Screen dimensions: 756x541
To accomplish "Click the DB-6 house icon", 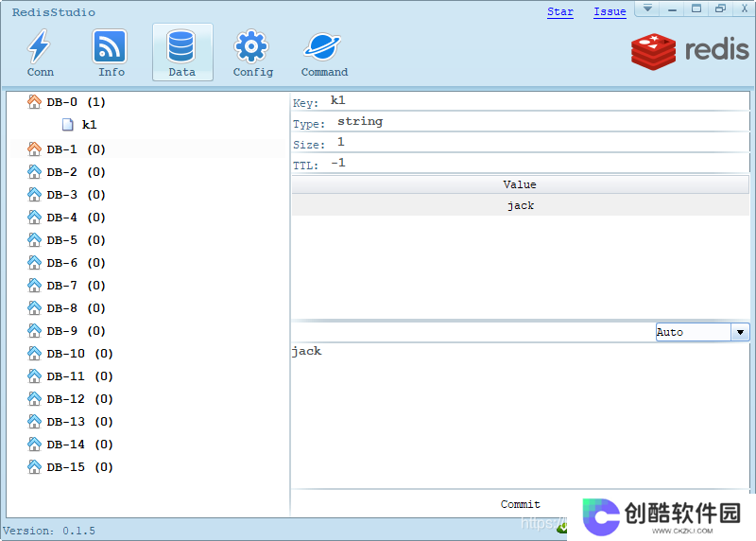I will (x=34, y=263).
